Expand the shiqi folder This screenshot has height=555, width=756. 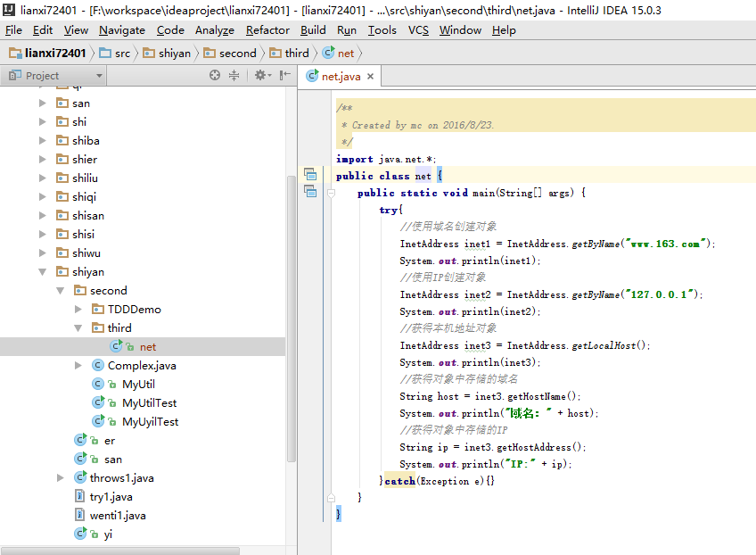(43, 197)
